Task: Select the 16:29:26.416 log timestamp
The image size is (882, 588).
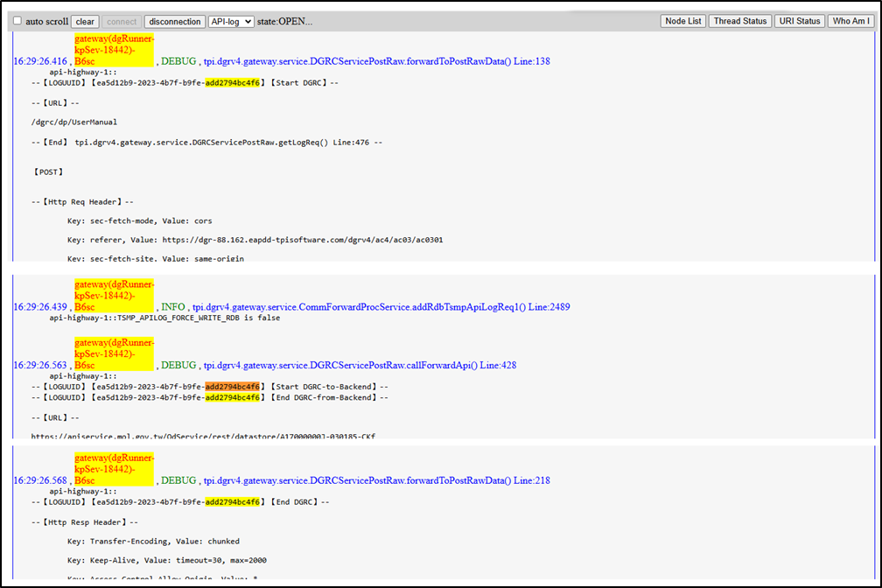Action: coord(40,61)
